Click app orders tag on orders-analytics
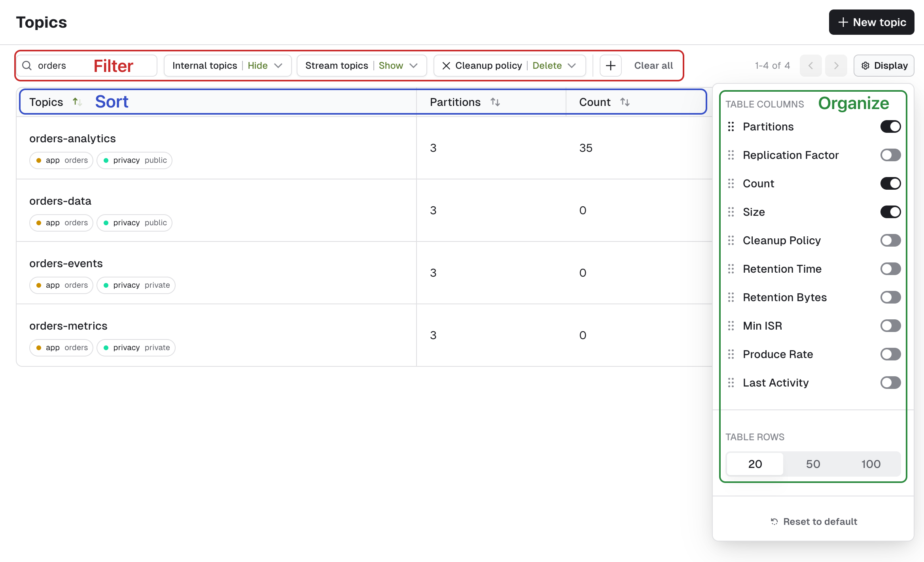Screen dimensions: 924x562 coord(61,160)
